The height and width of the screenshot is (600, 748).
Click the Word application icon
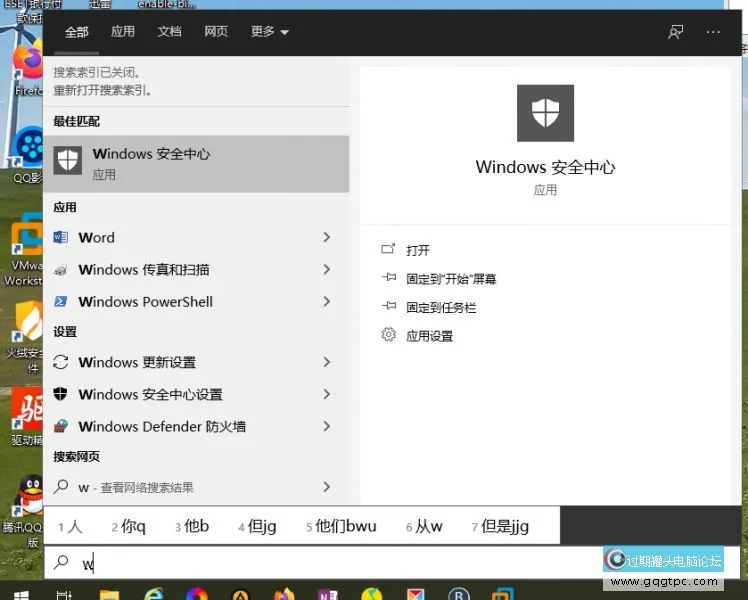[61, 237]
